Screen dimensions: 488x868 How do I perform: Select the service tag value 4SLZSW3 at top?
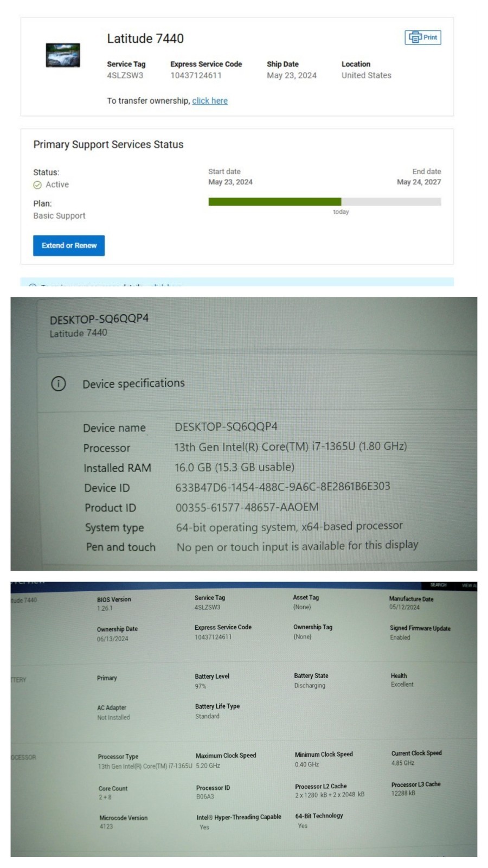click(x=125, y=75)
